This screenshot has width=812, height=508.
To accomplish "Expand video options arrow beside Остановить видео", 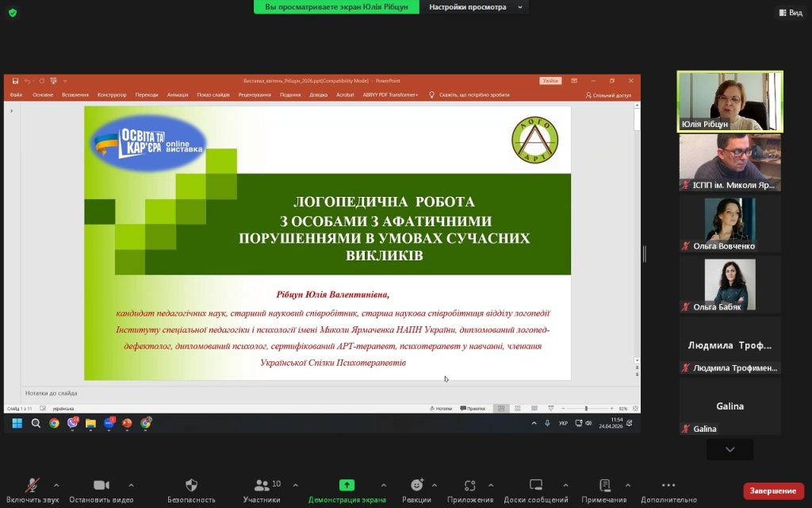I will pos(131,485).
